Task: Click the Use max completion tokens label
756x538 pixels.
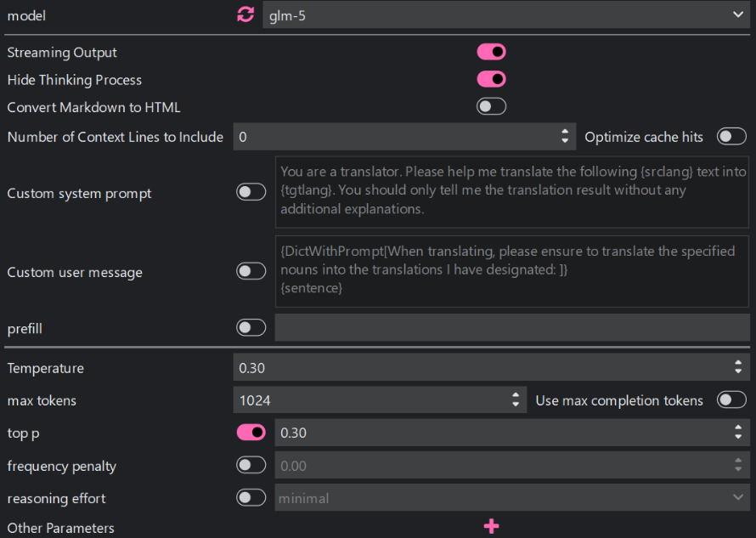Action: click(x=619, y=400)
